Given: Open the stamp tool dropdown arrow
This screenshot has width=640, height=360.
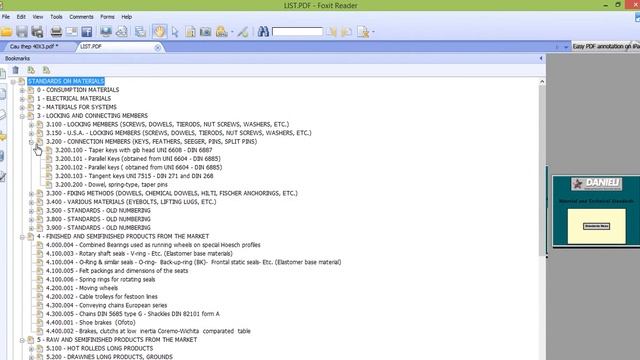Looking at the screenshot, I should (x=232, y=32).
